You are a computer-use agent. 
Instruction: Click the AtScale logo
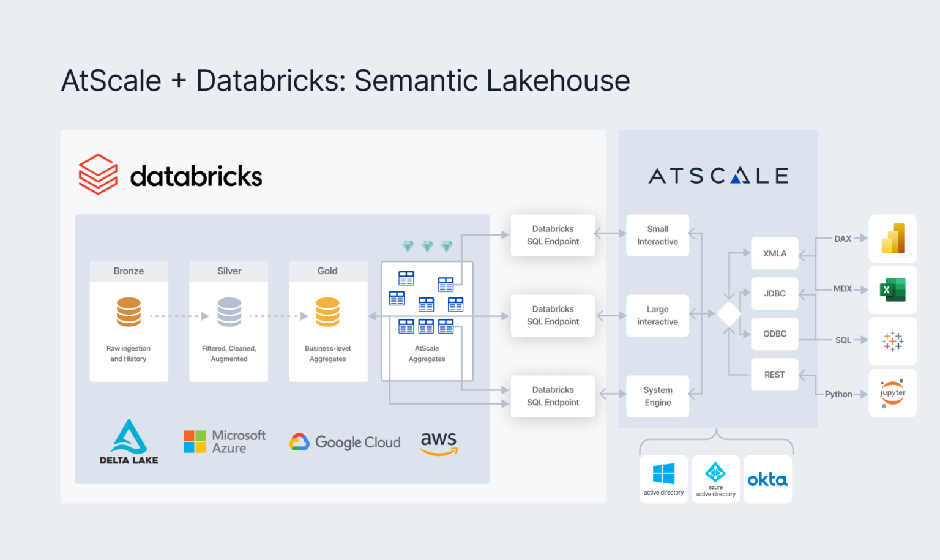tap(717, 175)
